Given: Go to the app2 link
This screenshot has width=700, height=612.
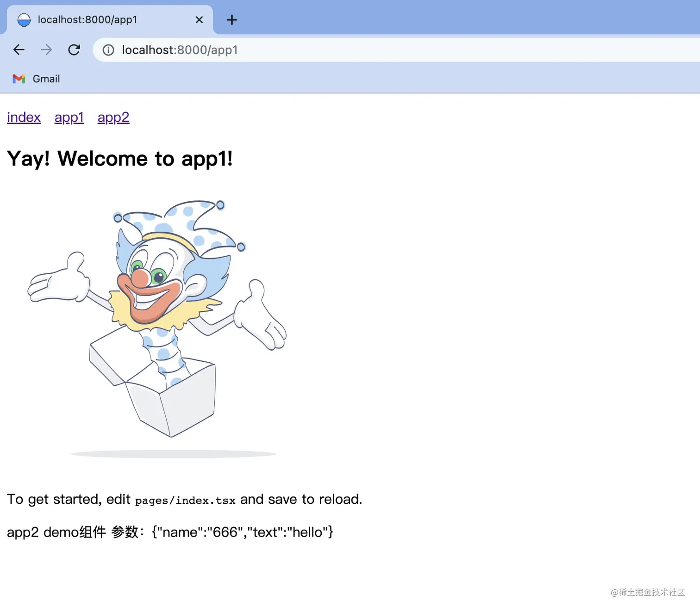Looking at the screenshot, I should 113,117.
